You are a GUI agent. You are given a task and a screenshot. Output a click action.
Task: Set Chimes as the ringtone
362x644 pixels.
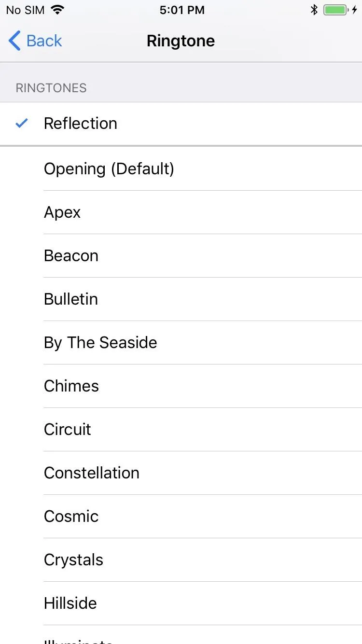coord(181,386)
